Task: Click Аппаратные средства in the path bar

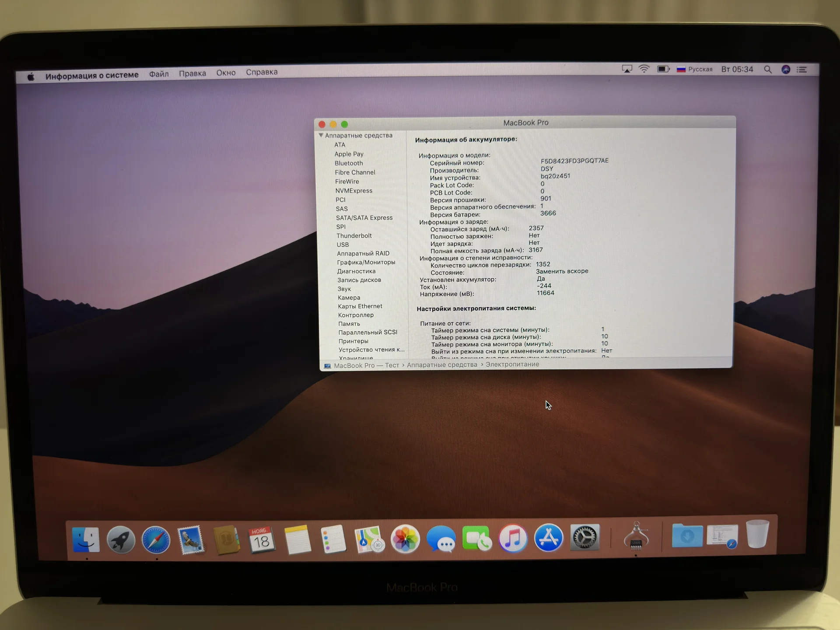Action: (x=442, y=365)
